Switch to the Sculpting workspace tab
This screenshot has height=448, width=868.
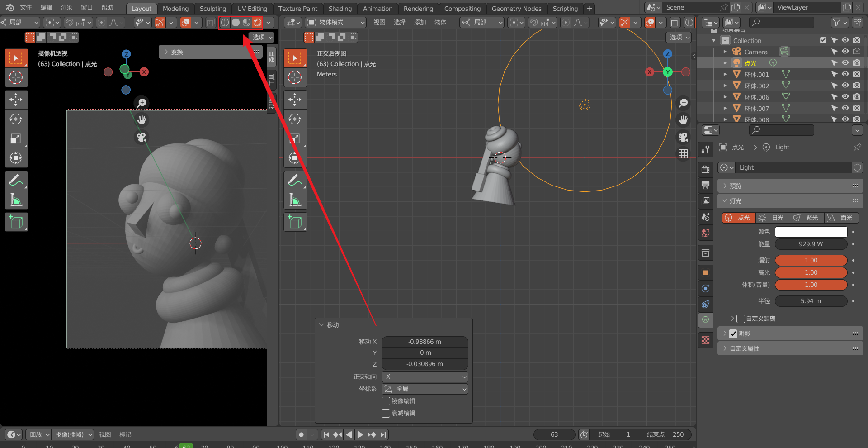212,9
